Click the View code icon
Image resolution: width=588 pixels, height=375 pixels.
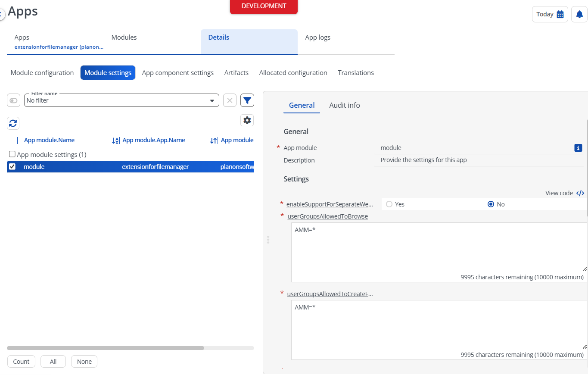[580, 193]
